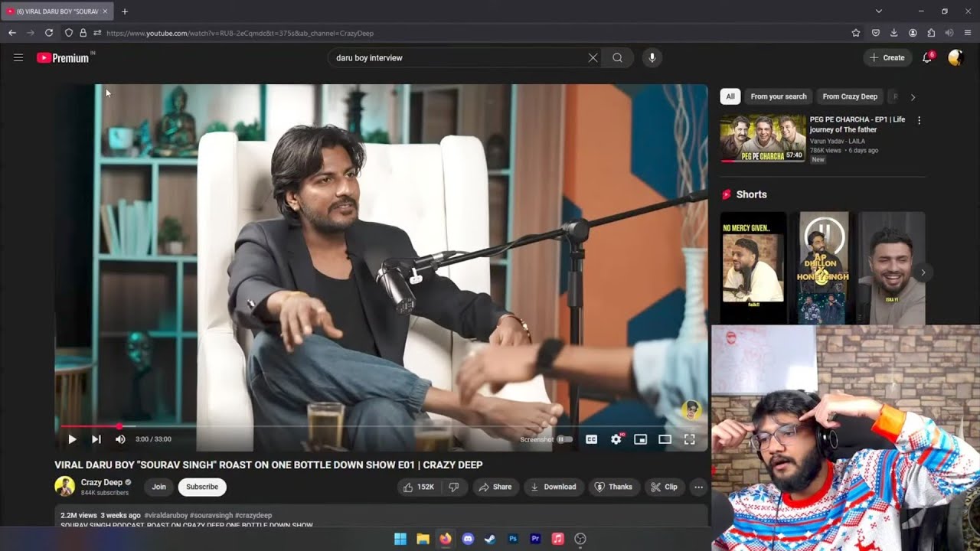The image size is (980, 551).
Task: Open the YouTube hamburger guide menu
Action: (x=18, y=57)
